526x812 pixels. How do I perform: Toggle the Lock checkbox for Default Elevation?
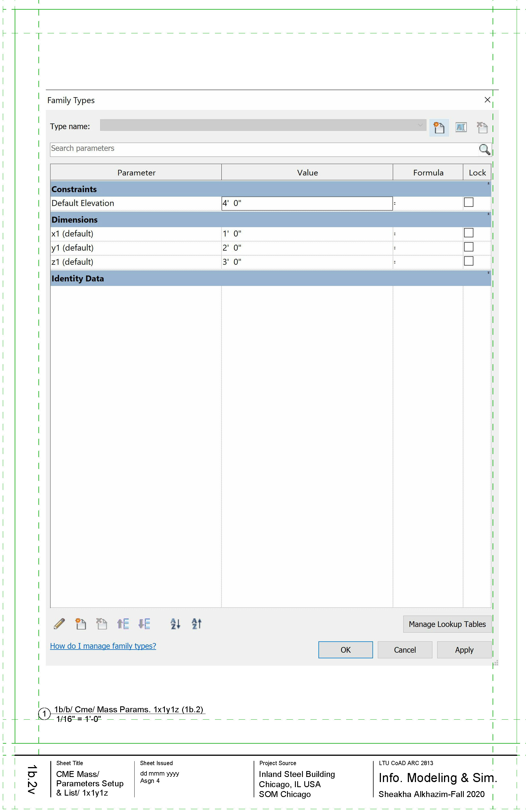click(x=469, y=202)
